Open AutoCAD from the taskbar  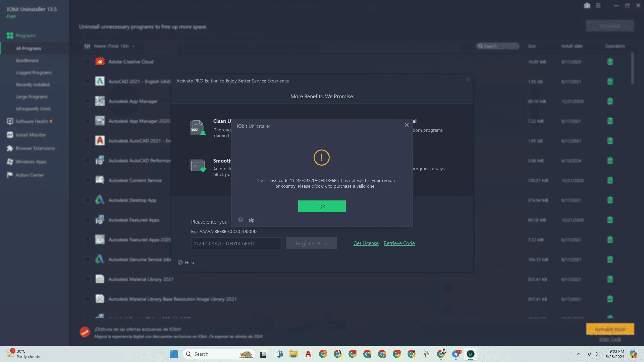click(308, 354)
